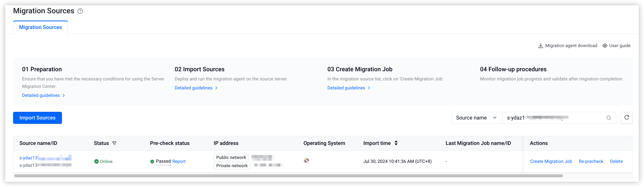Open Migration agent download link
Image resolution: width=644 pixels, height=187 pixels.
click(x=571, y=46)
